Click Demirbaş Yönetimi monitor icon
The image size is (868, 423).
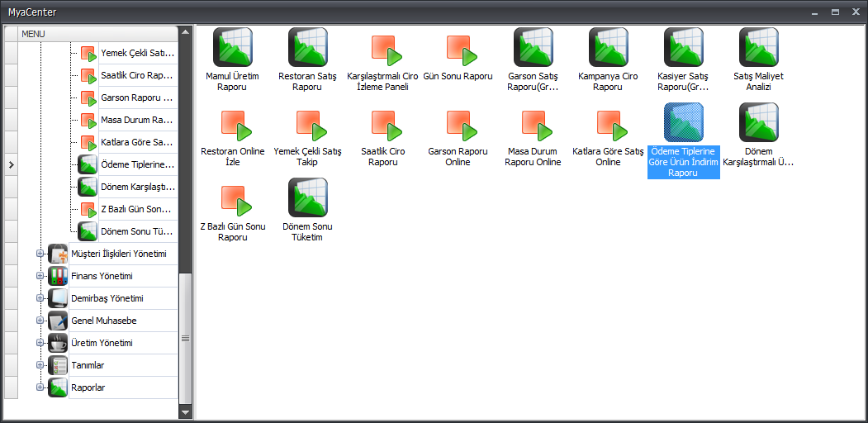pos(58,298)
